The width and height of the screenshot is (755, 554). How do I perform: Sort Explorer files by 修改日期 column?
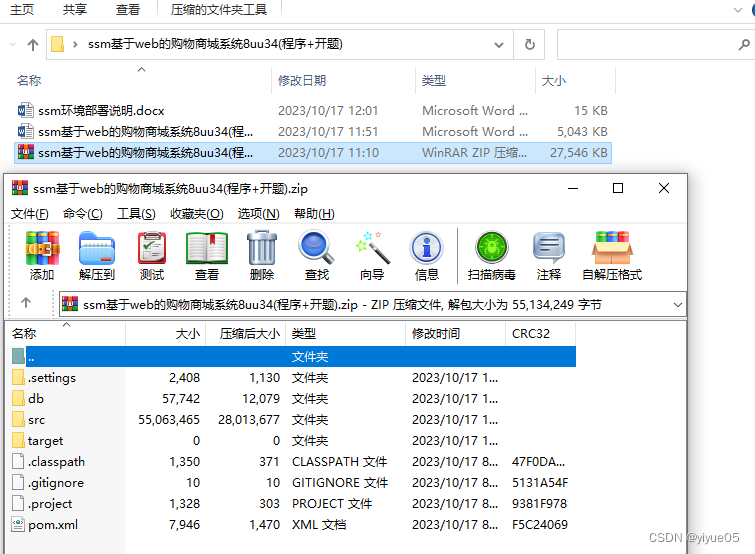click(343, 80)
